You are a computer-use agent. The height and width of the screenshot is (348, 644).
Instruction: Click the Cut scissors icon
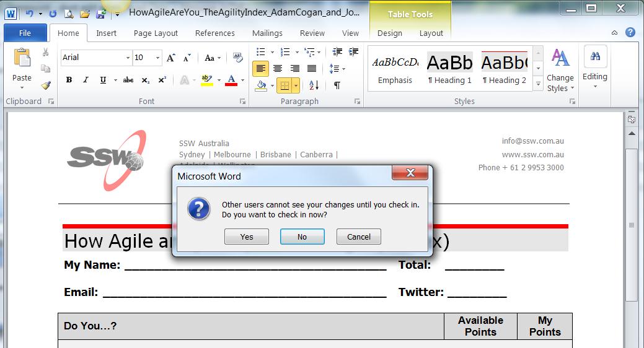(45, 53)
